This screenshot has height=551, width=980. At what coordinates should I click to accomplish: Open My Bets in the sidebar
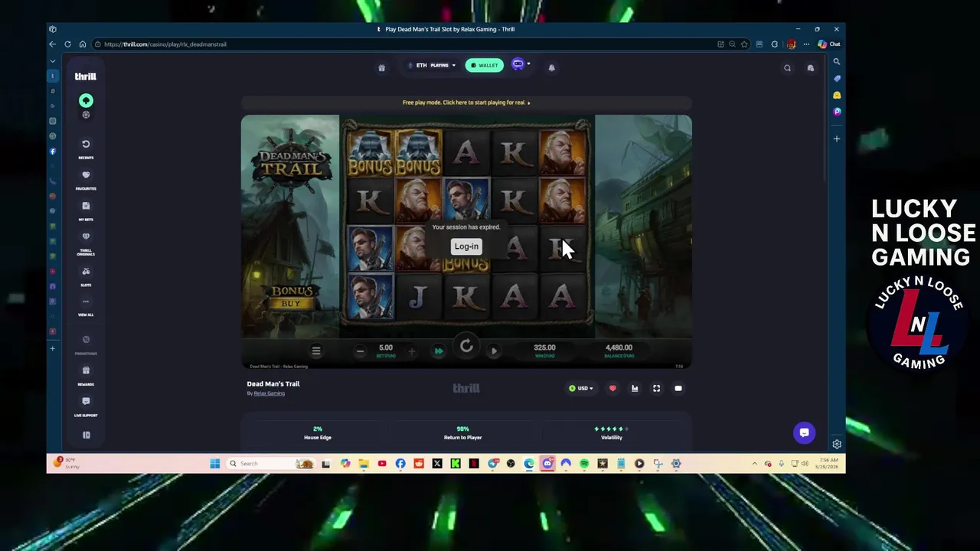[x=86, y=210]
